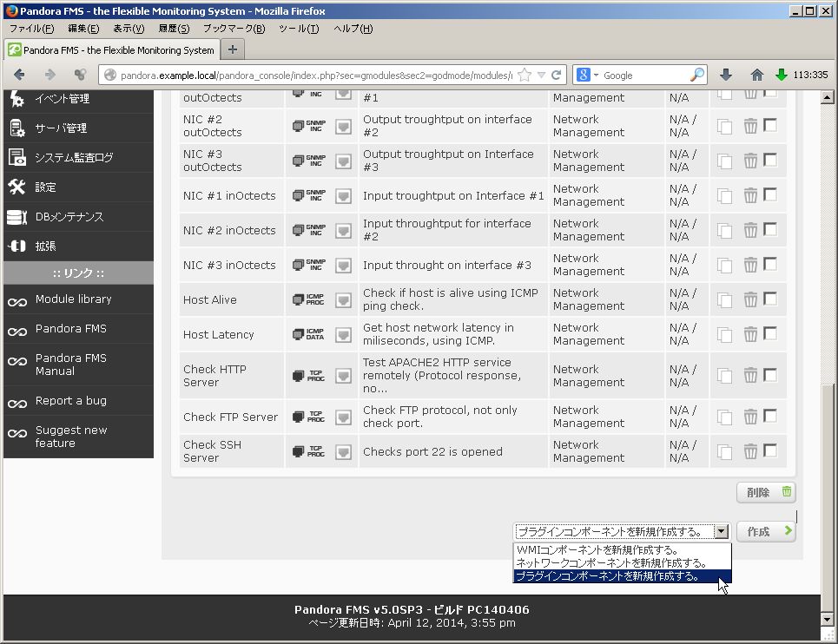Duplicate the Check SSH Server component
This screenshot has width=838, height=644.
point(725,452)
